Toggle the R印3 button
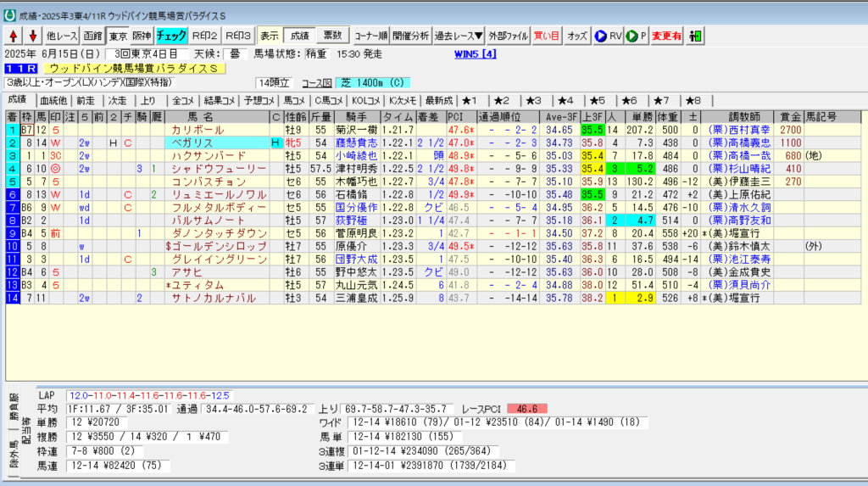868x486 pixels. click(x=238, y=36)
